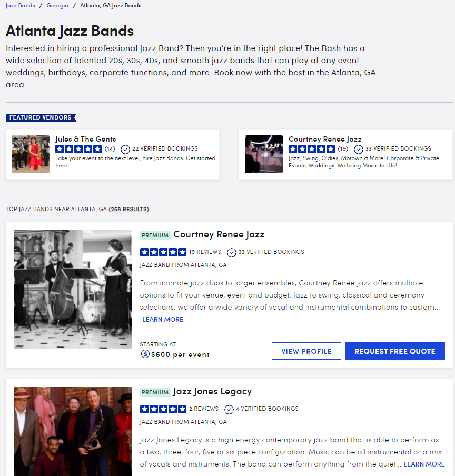Open the black-and-white Courtney Renee Jazz band photo

coord(73,289)
